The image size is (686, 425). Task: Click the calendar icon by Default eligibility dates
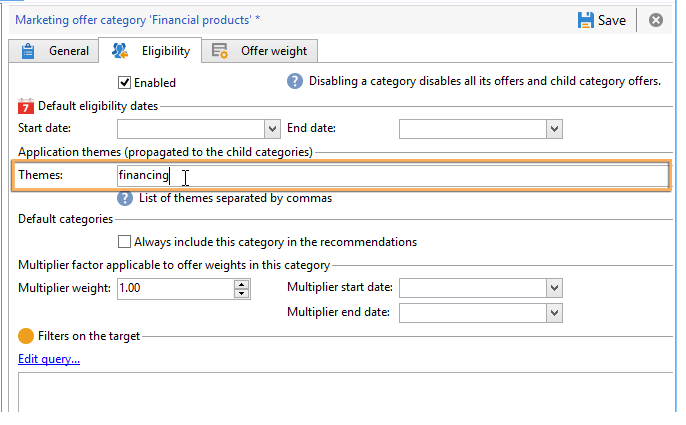[x=26, y=106]
